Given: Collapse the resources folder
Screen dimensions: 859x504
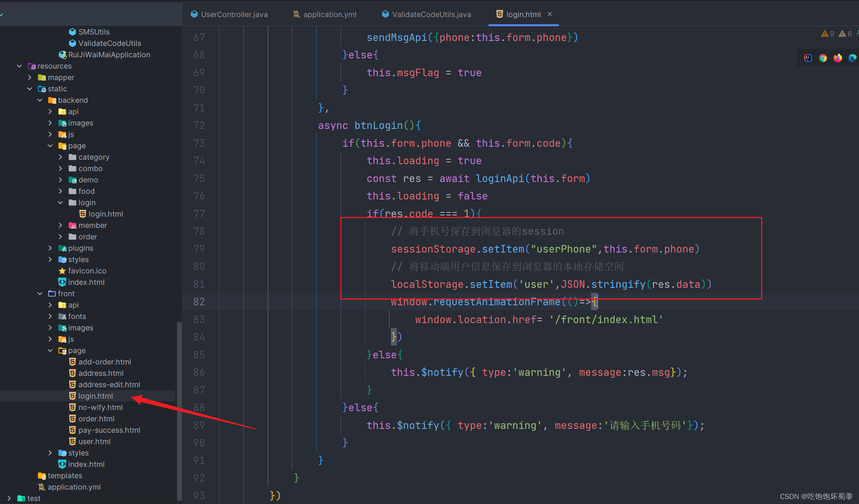Looking at the screenshot, I should (19, 66).
